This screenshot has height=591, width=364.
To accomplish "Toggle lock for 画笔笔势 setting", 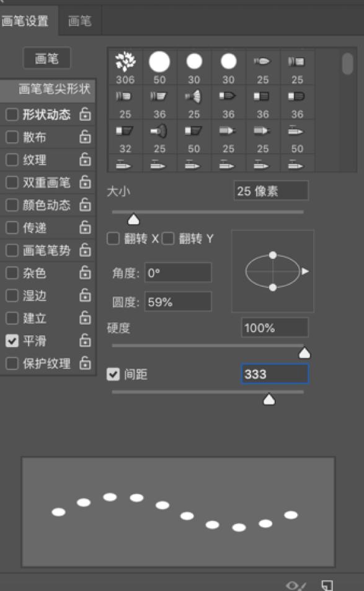I will (x=85, y=250).
